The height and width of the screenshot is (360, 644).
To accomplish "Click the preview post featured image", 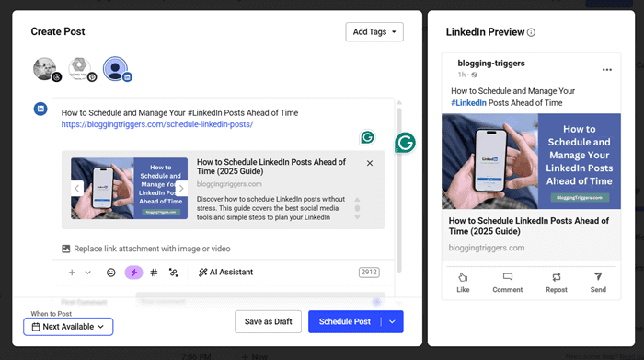I will pyautogui.click(x=531, y=161).
